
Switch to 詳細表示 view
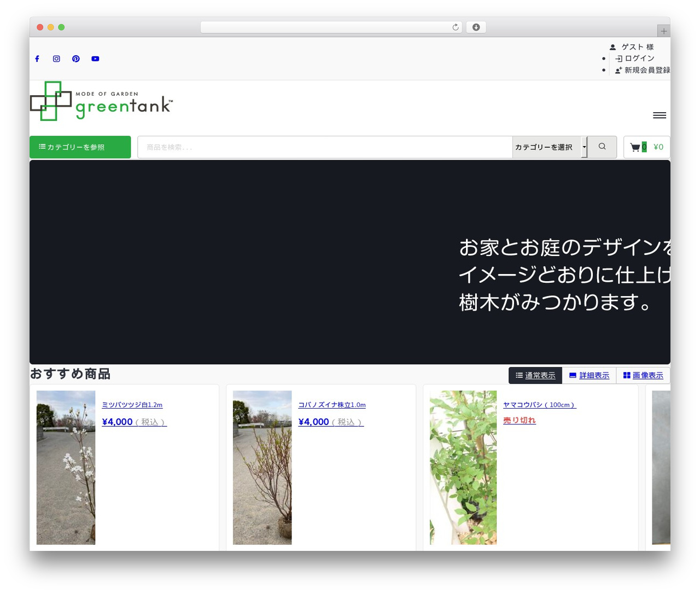pos(589,375)
